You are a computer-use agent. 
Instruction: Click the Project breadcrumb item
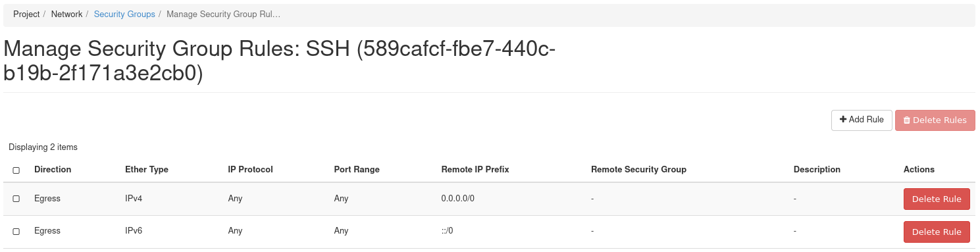pos(26,14)
